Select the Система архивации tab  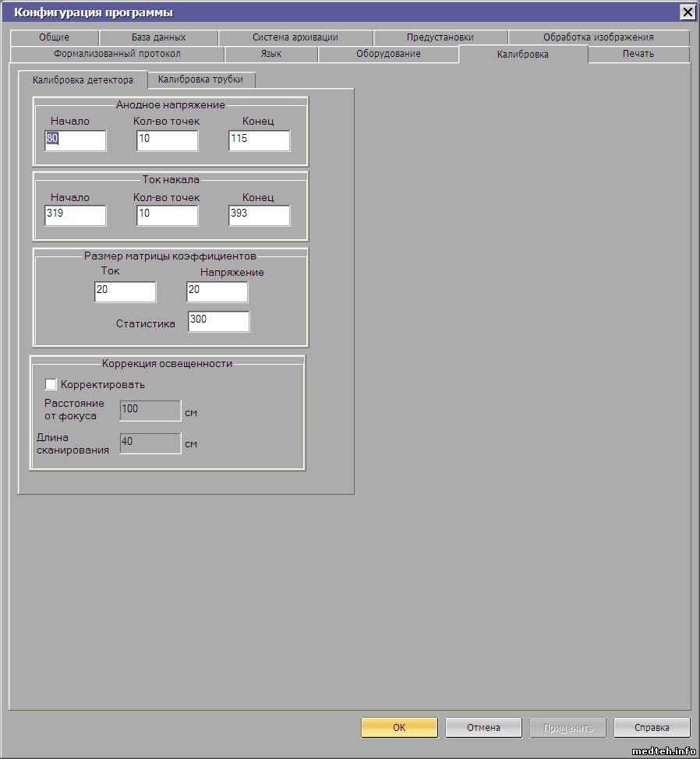click(x=295, y=37)
